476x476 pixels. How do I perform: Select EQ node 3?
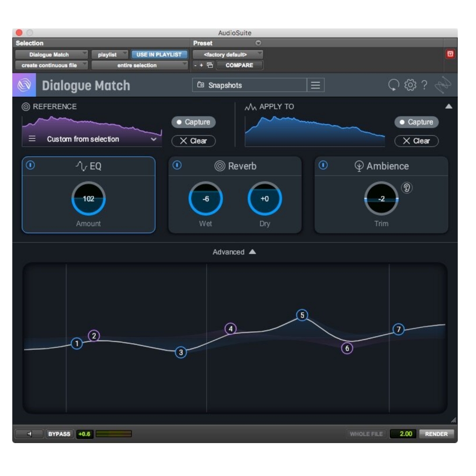[181, 352]
